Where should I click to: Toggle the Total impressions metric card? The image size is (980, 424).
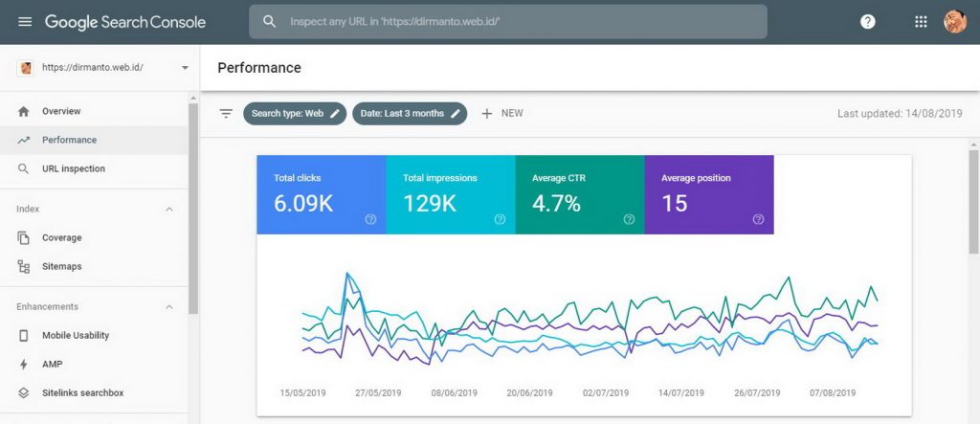tap(451, 194)
